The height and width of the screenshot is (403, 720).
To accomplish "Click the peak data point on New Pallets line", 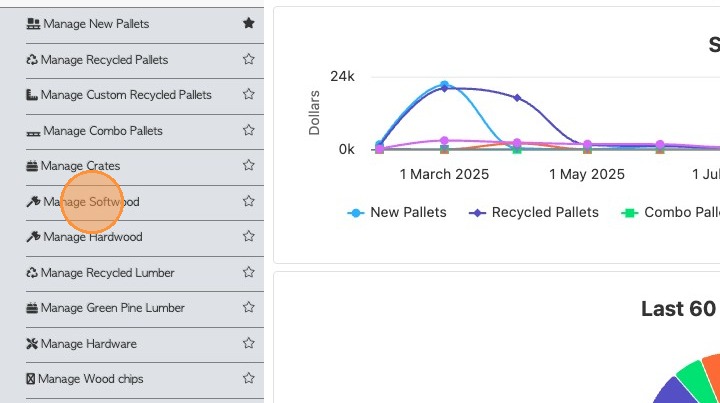I will (x=444, y=86).
